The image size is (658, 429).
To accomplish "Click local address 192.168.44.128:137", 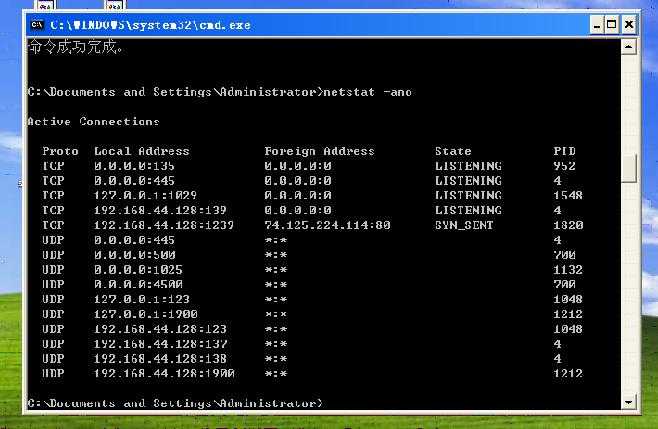I will 160,344.
